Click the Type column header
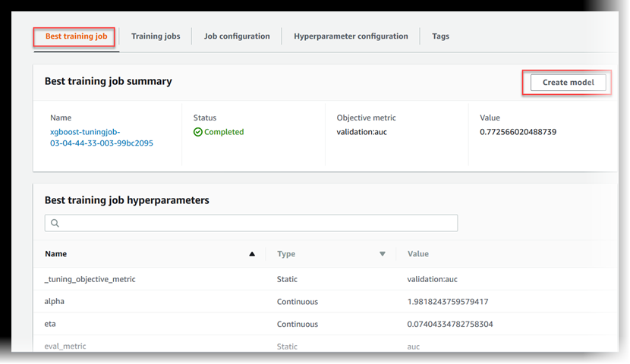The image size is (630, 364). point(286,255)
